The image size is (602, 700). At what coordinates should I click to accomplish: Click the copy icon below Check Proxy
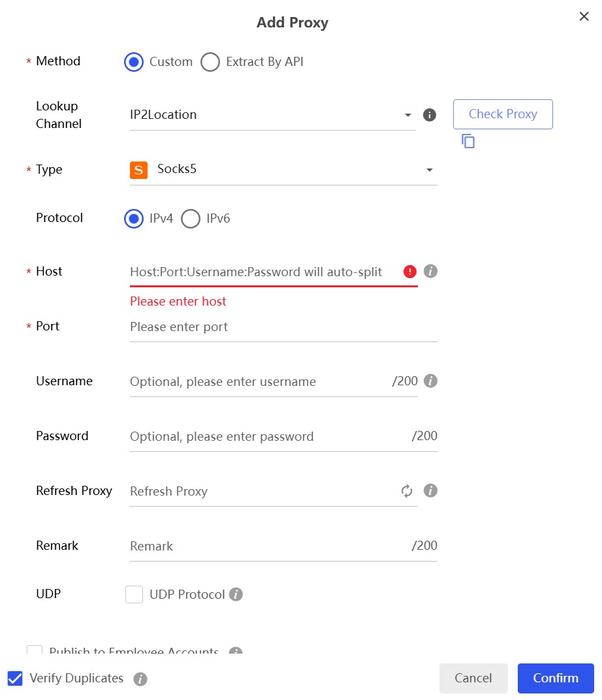(x=468, y=140)
